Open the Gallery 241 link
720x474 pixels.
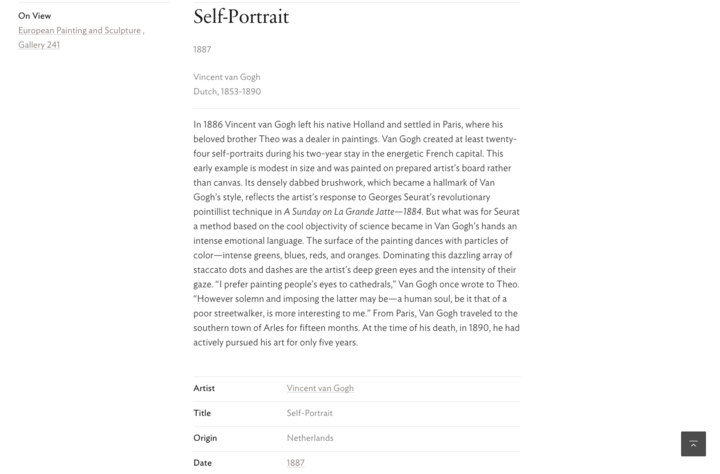(39, 45)
